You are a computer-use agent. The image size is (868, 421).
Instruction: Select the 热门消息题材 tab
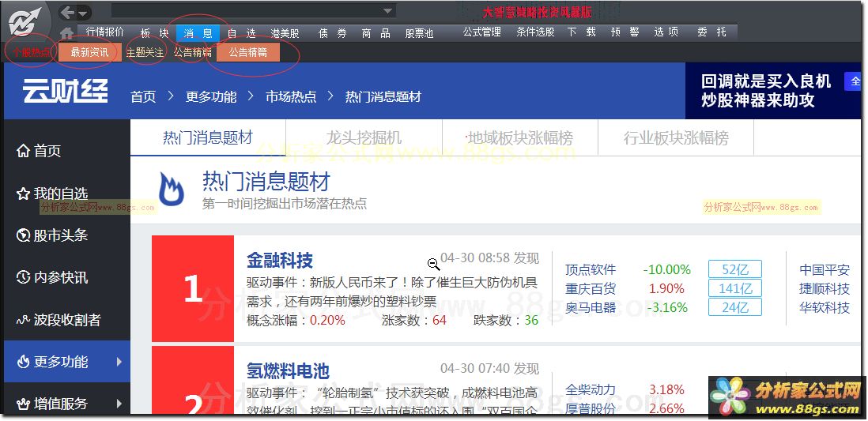pyautogui.click(x=208, y=137)
